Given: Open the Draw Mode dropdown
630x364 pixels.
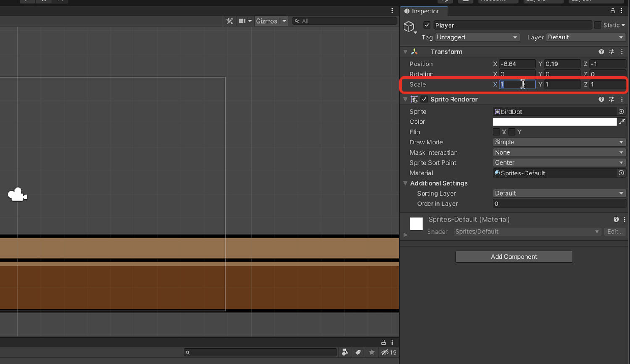Looking at the screenshot, I should (x=559, y=142).
